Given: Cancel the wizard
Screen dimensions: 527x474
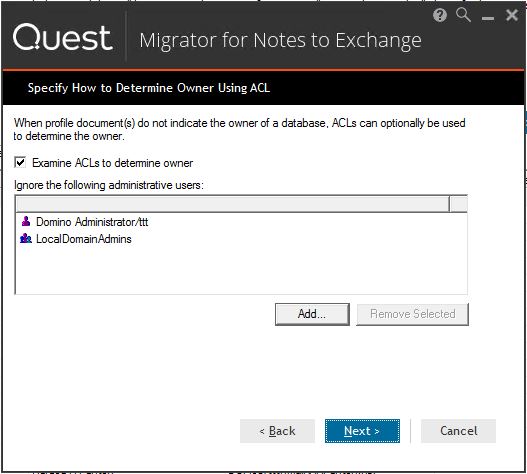Looking at the screenshot, I should (x=458, y=431).
